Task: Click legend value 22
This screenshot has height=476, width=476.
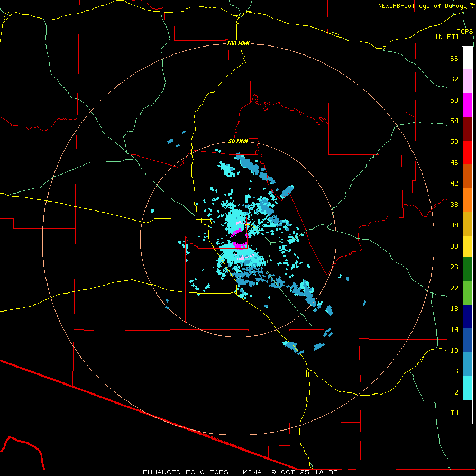Action: (x=454, y=288)
